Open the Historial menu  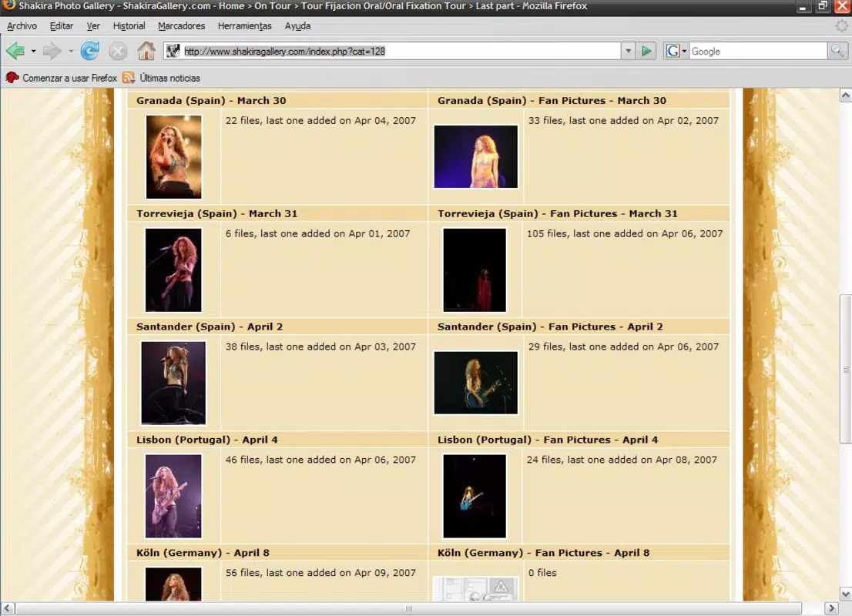click(x=129, y=25)
